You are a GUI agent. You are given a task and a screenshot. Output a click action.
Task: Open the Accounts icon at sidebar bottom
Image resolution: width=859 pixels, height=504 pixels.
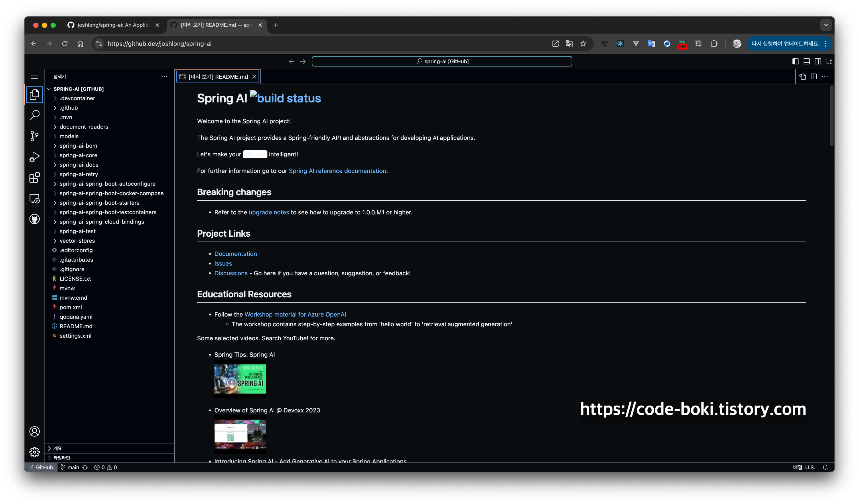(34, 431)
